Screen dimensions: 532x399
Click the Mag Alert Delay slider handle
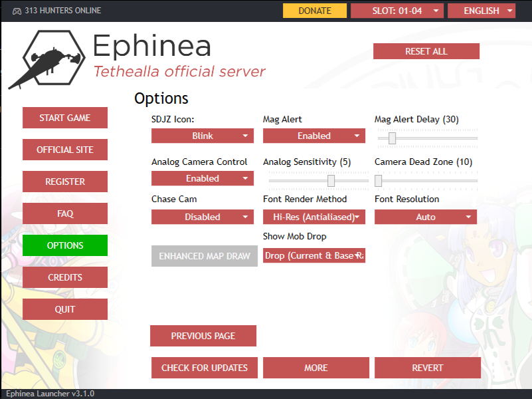(x=393, y=138)
